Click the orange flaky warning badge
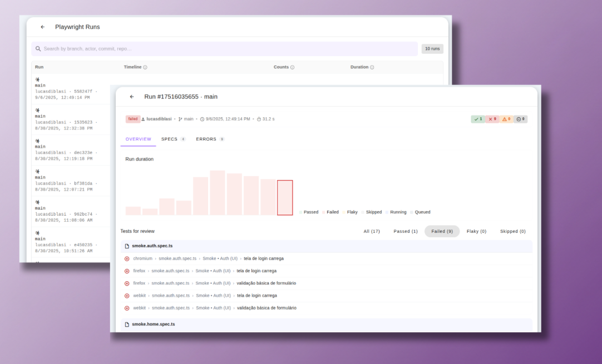The height and width of the screenshot is (364, 602). tap(507, 118)
